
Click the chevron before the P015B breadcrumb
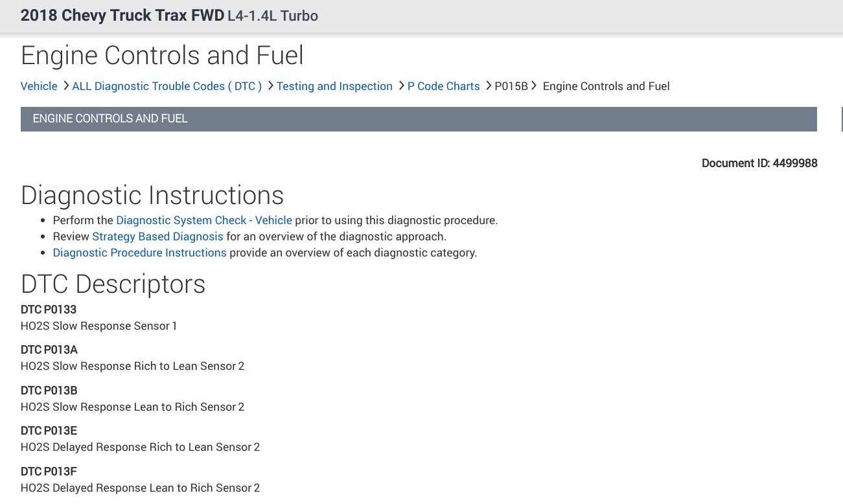pyautogui.click(x=488, y=86)
